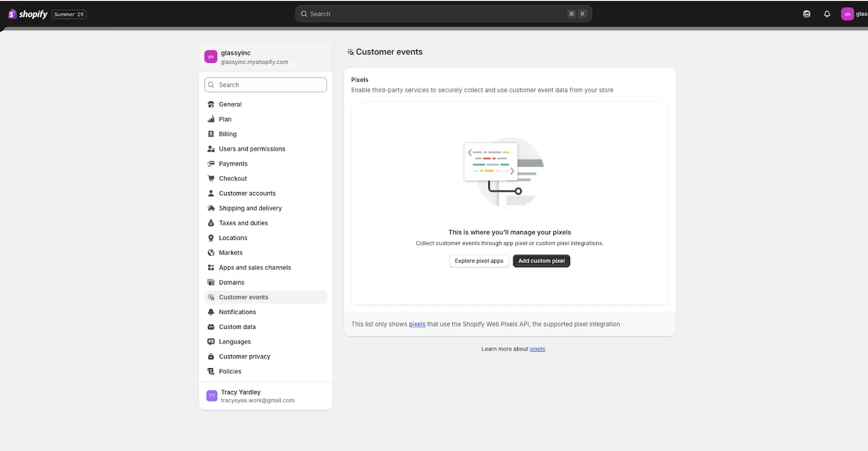868x451 pixels.
Task: Open Payments settings
Action: click(x=266, y=164)
